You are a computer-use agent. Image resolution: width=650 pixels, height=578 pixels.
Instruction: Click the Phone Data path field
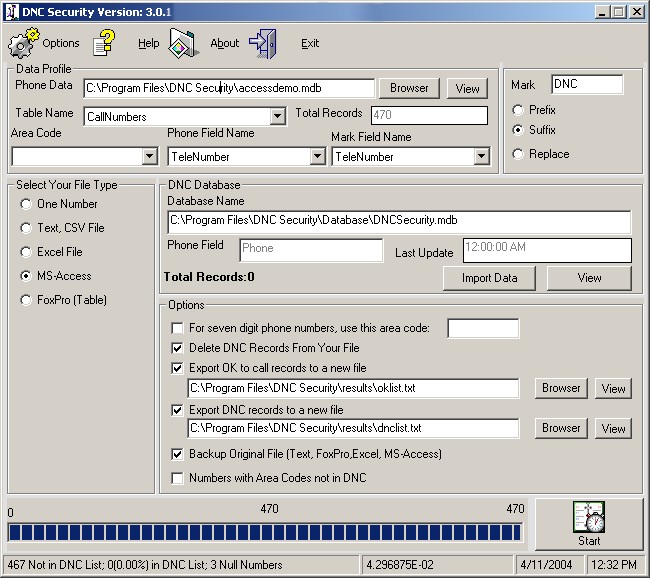pyautogui.click(x=229, y=88)
